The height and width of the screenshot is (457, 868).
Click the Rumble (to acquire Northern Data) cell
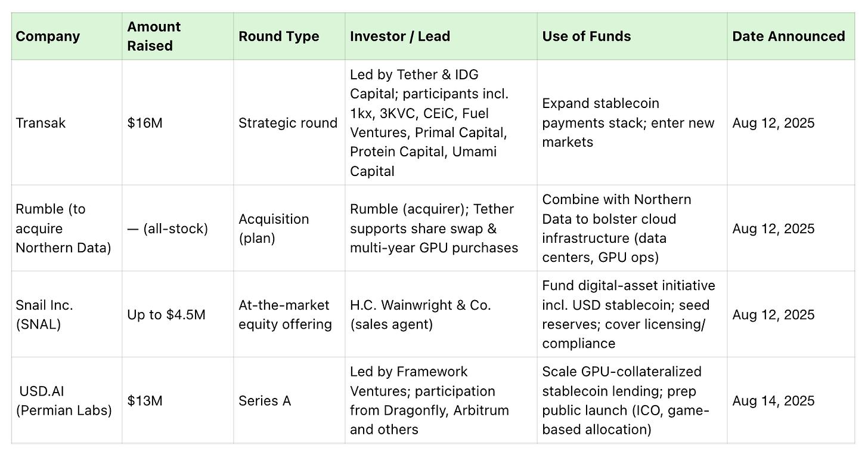[x=63, y=229]
